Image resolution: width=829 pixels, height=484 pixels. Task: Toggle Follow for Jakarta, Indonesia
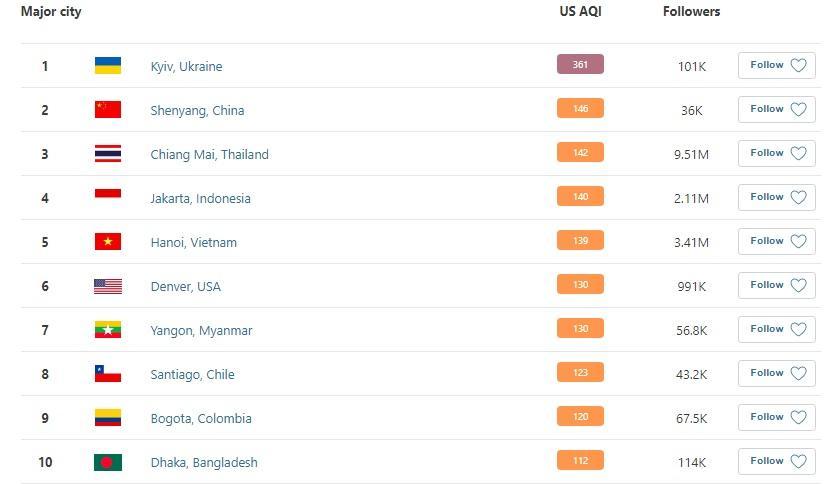click(x=776, y=198)
